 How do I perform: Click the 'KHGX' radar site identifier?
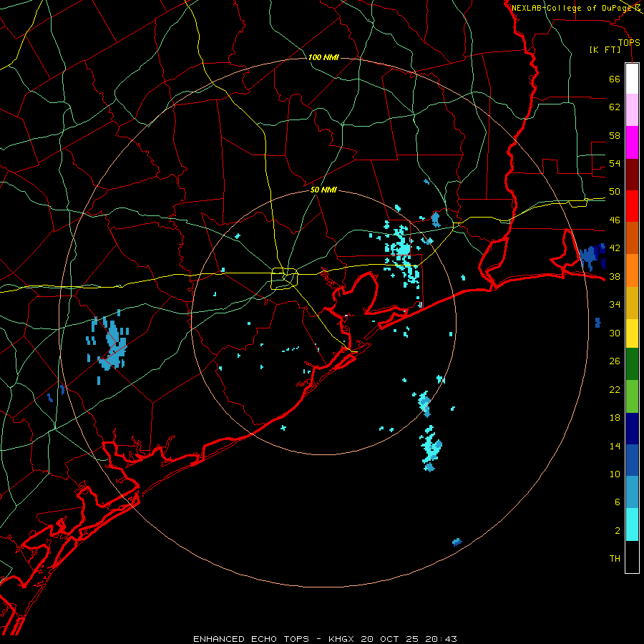(341, 639)
